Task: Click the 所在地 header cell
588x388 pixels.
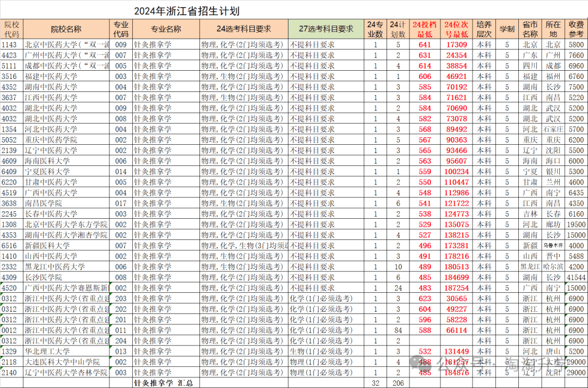Action: (x=553, y=29)
